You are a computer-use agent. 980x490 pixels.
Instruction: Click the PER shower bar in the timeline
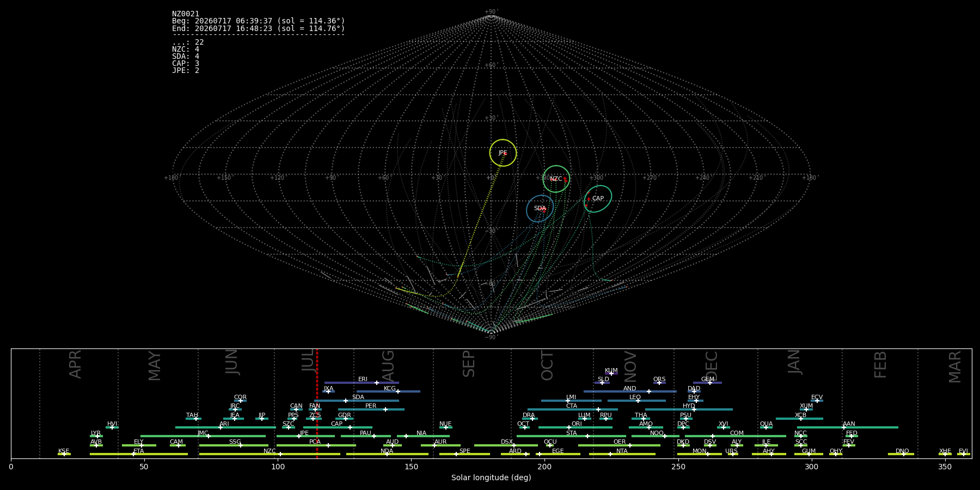coord(371,409)
